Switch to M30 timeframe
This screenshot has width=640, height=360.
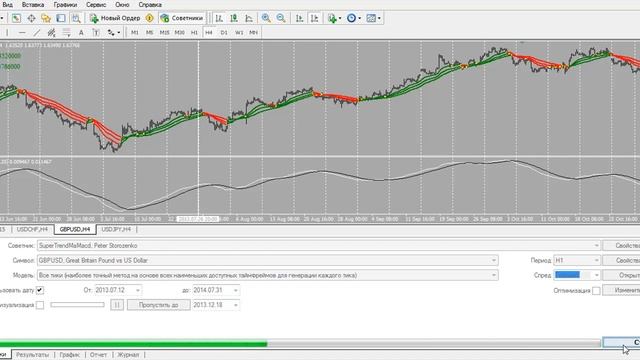pos(180,32)
